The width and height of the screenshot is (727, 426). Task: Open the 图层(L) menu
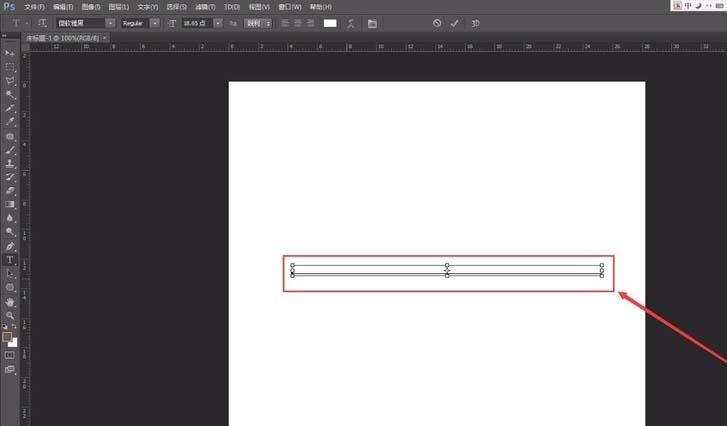pyautogui.click(x=119, y=6)
